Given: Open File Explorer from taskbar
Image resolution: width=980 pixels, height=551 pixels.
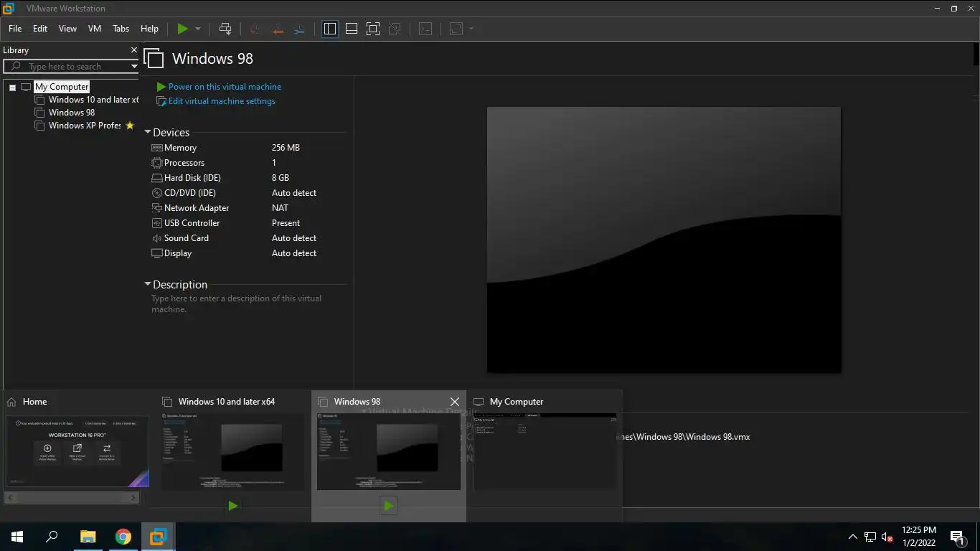Looking at the screenshot, I should coord(88,537).
